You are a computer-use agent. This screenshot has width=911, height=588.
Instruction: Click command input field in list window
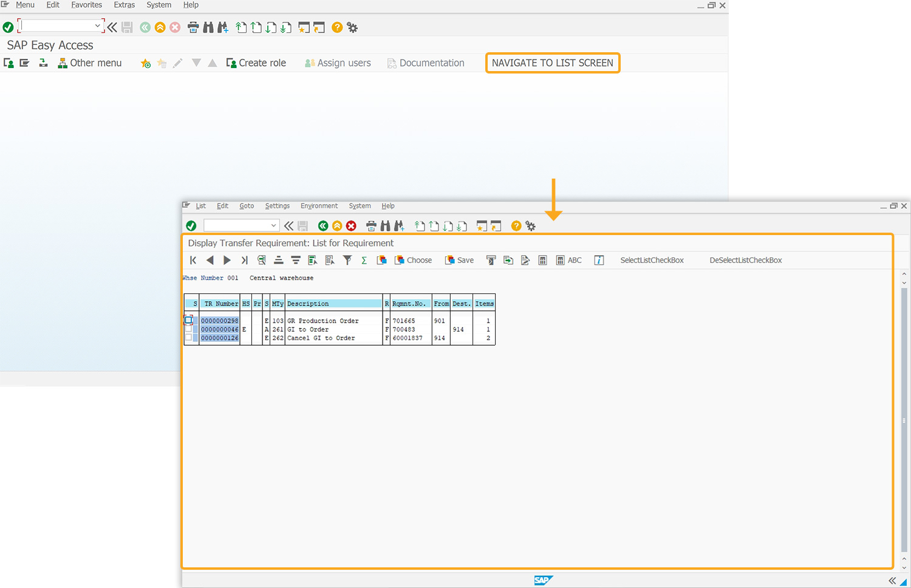pos(237,225)
